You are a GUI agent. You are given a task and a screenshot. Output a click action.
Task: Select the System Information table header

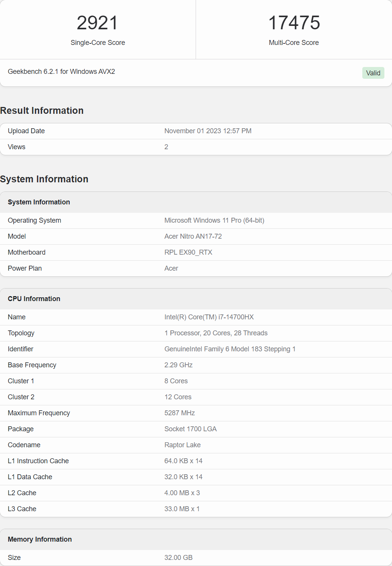39,202
